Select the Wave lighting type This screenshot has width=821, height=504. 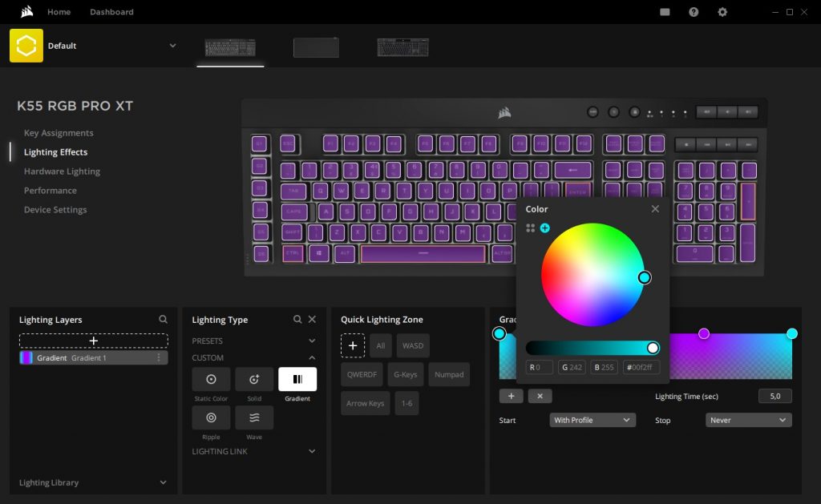pos(254,417)
